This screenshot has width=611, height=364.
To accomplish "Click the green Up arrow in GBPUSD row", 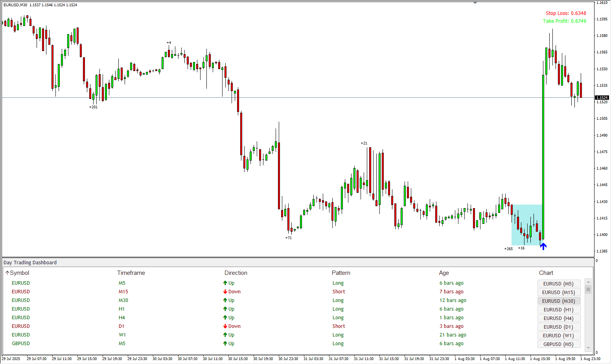I will pyautogui.click(x=225, y=344).
